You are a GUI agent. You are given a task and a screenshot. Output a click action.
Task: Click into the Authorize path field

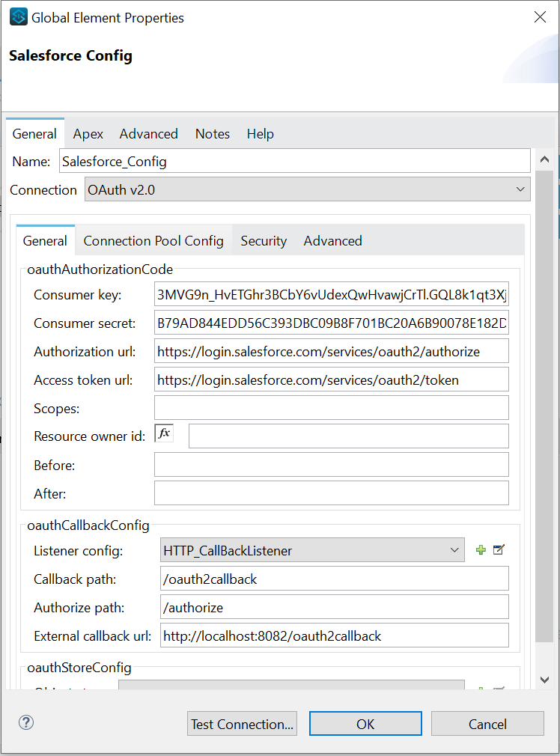(334, 607)
